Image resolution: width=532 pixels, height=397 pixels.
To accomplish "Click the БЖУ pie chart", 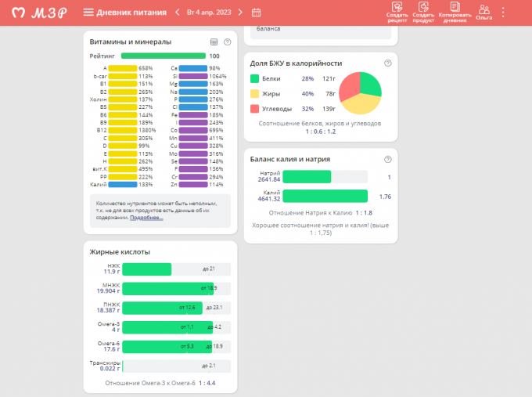I will pyautogui.click(x=359, y=93).
